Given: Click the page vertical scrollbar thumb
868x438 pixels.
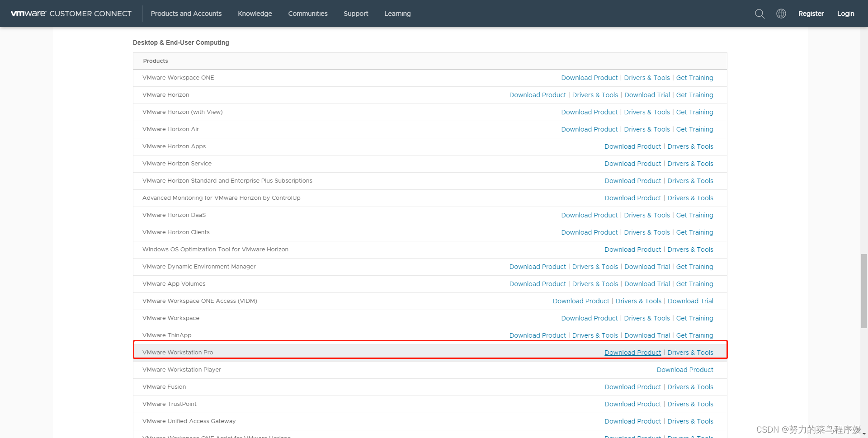Looking at the screenshot, I should coord(864,291).
